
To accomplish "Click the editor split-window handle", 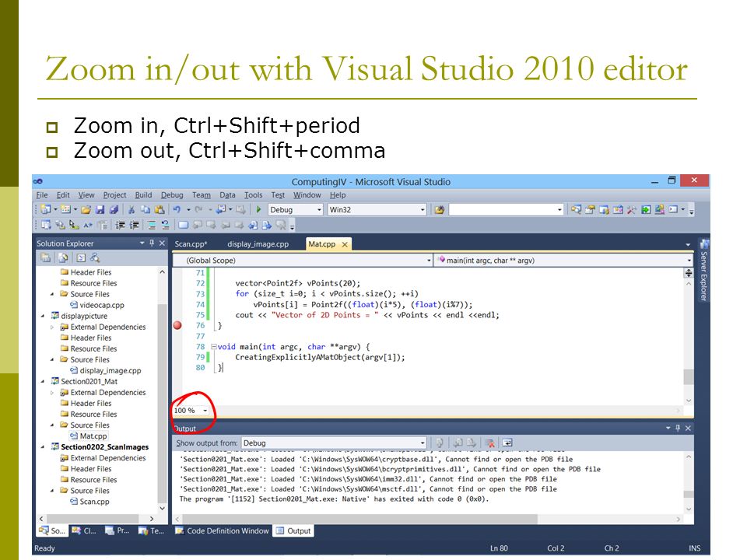I will 689,273.
